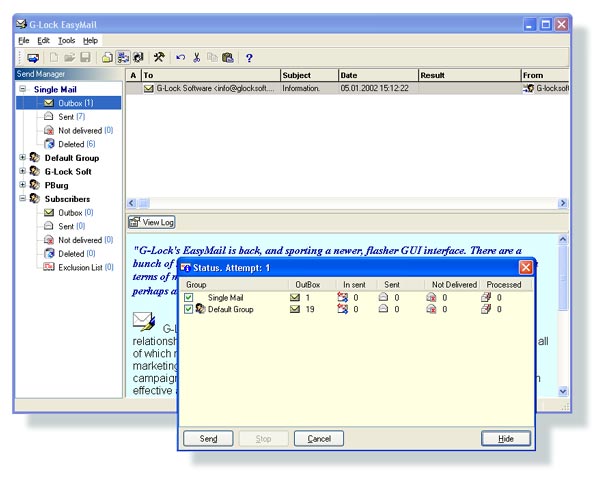Image resolution: width=600 pixels, height=481 pixels.
Task: Click the Group column header in Status dialog
Action: tap(235, 285)
